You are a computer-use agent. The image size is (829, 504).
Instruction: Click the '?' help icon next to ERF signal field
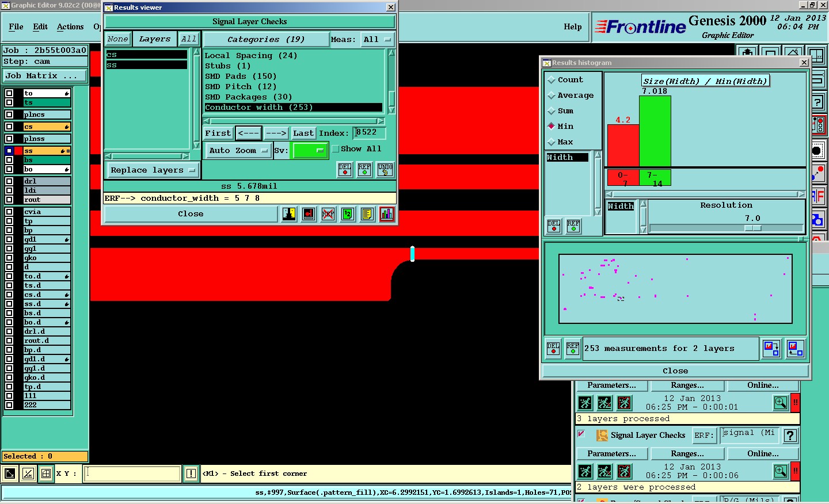click(790, 436)
